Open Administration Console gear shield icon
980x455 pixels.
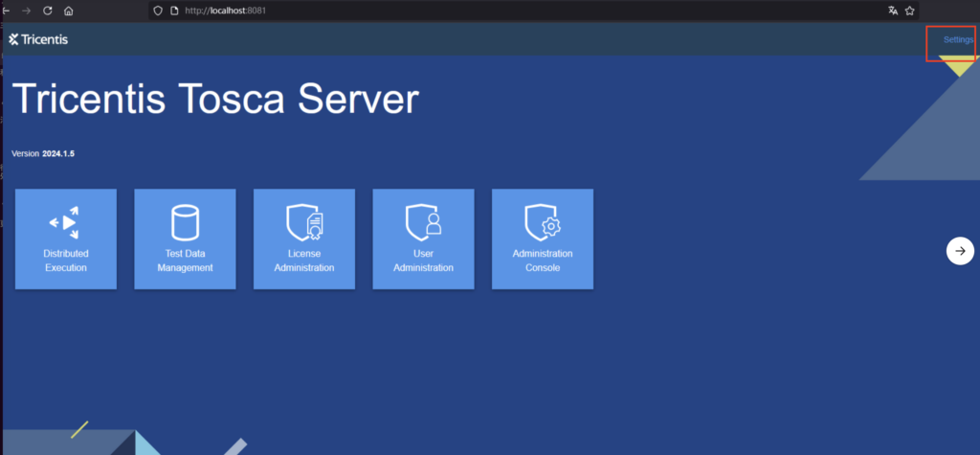pos(542,222)
